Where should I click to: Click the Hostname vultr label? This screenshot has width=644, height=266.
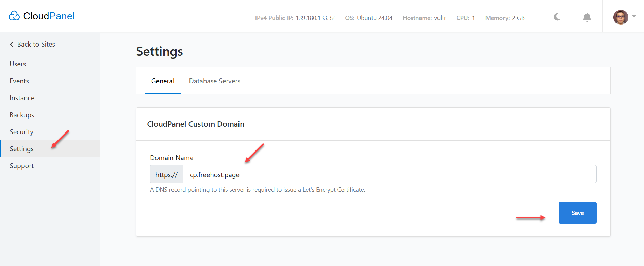(x=424, y=18)
